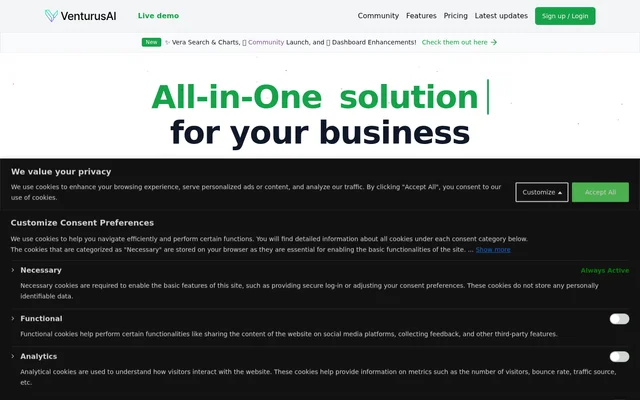640x400 pixels.
Task: Open the Live demo link
Action: pos(158,16)
